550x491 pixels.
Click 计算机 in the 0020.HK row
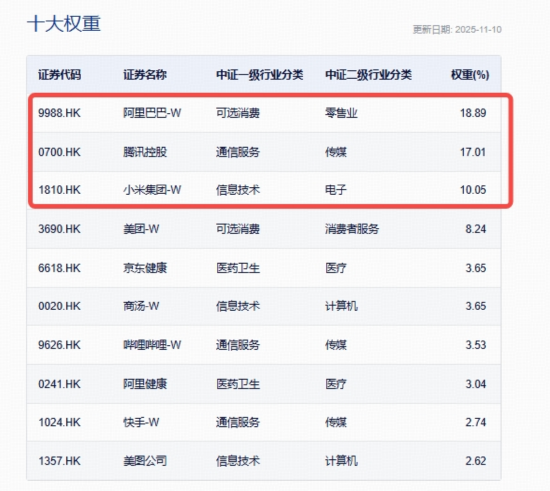[341, 306]
